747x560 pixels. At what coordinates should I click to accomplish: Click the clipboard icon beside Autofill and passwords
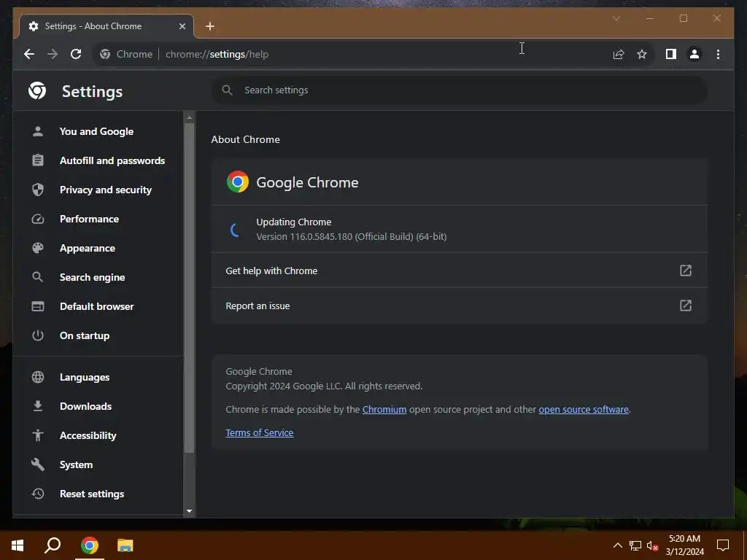click(x=38, y=160)
